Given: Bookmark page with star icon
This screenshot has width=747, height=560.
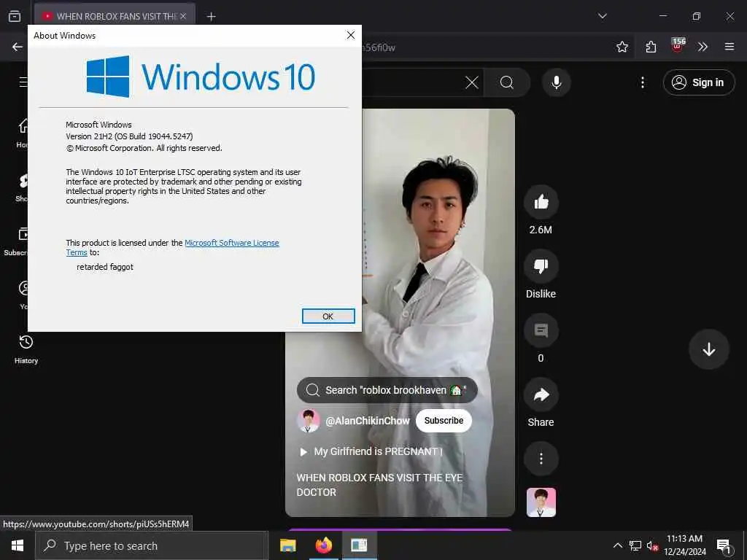Looking at the screenshot, I should pos(622,47).
